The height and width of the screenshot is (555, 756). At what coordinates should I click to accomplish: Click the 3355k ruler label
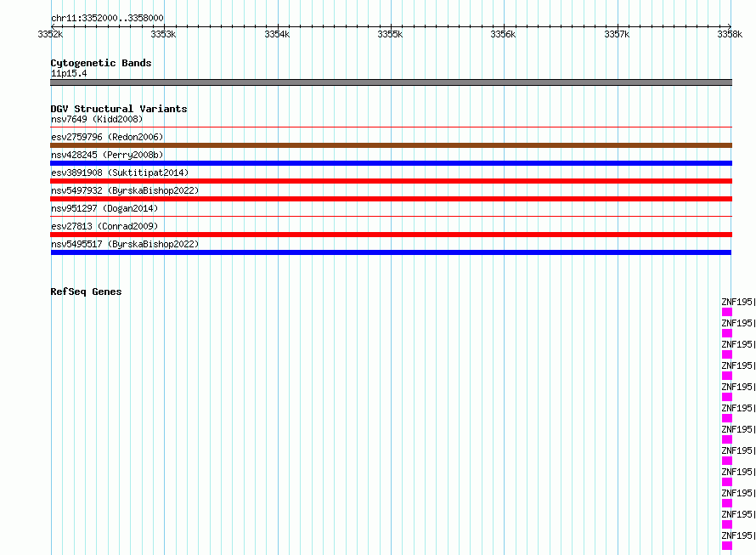point(390,34)
